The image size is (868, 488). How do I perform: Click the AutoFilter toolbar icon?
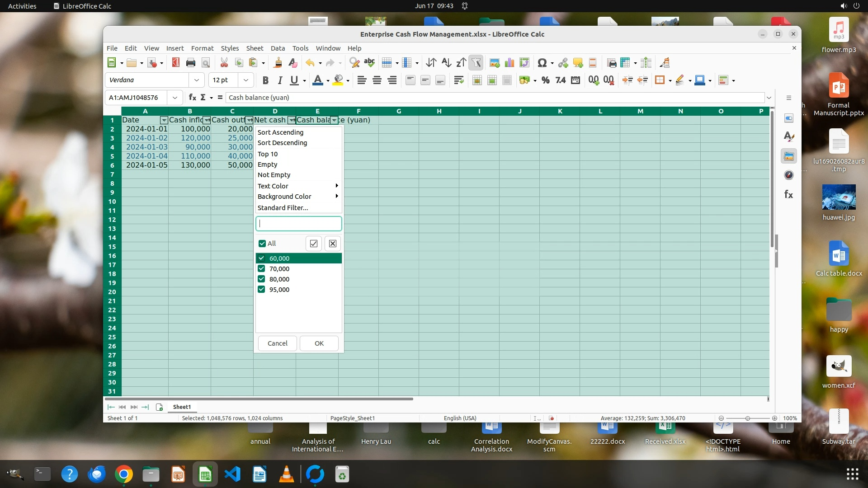tap(476, 63)
